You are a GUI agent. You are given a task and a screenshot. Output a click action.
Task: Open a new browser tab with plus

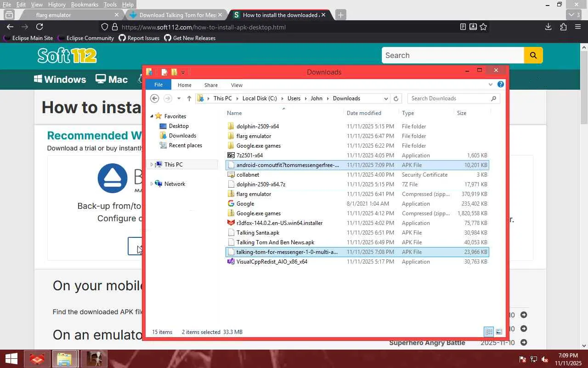pos(340,15)
